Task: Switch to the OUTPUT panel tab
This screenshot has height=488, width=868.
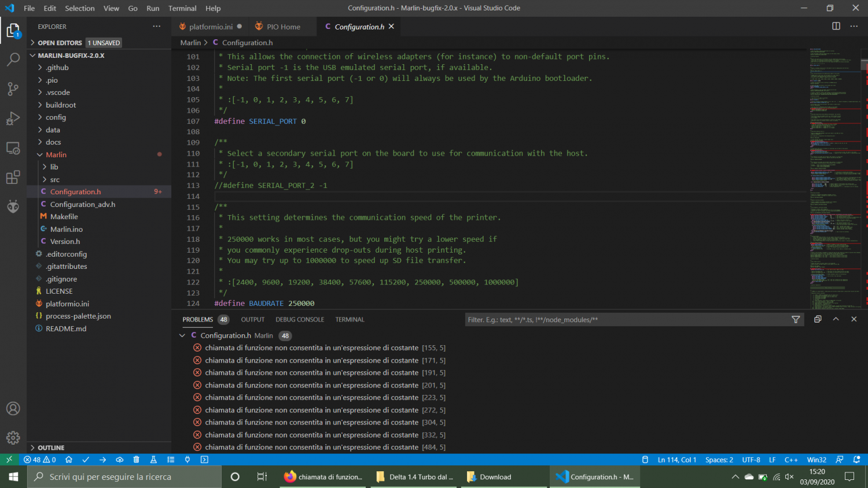Action: (x=253, y=319)
